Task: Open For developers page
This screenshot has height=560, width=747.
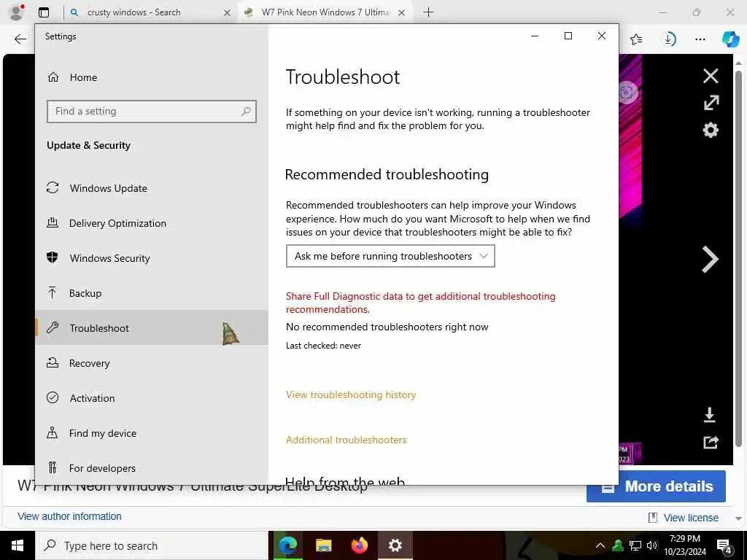Action: 152,467
